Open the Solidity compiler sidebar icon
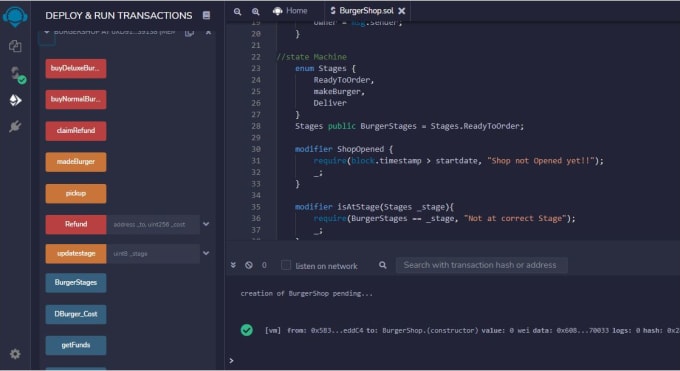Screen dimensions: 680x371 coord(17,75)
